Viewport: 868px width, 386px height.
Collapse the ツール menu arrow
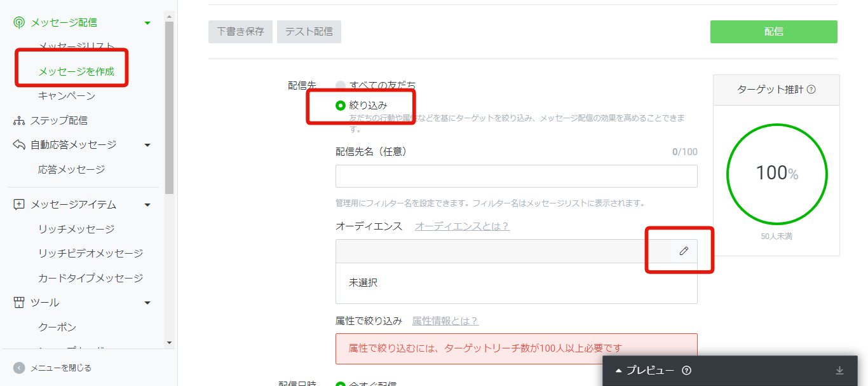tap(147, 303)
